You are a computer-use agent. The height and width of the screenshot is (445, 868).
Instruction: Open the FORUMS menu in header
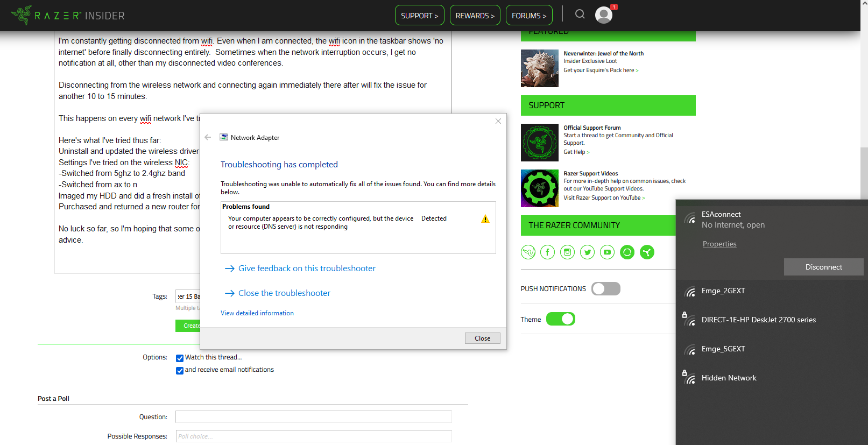click(x=529, y=15)
